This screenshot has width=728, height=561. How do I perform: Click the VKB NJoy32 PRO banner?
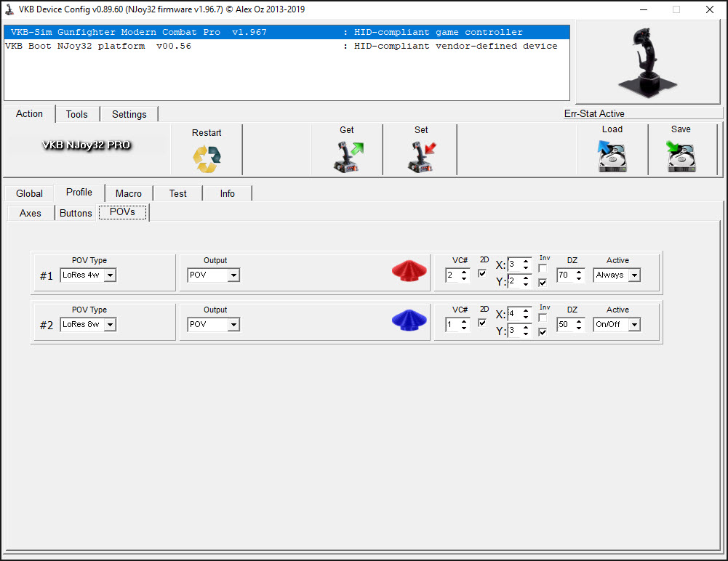(x=87, y=145)
